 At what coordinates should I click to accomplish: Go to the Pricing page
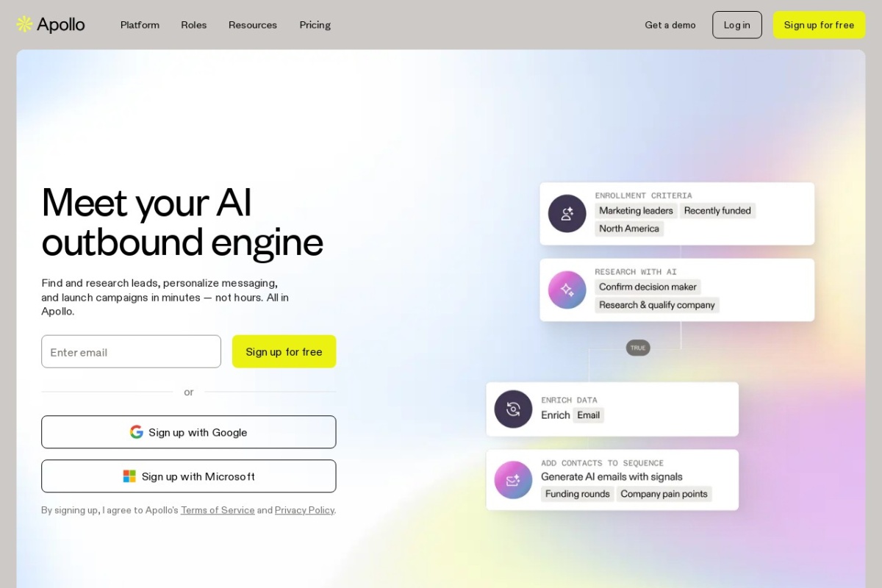coord(315,25)
